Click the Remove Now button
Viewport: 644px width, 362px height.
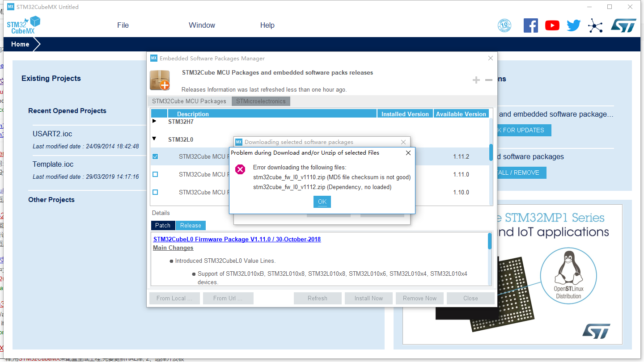tap(419, 298)
